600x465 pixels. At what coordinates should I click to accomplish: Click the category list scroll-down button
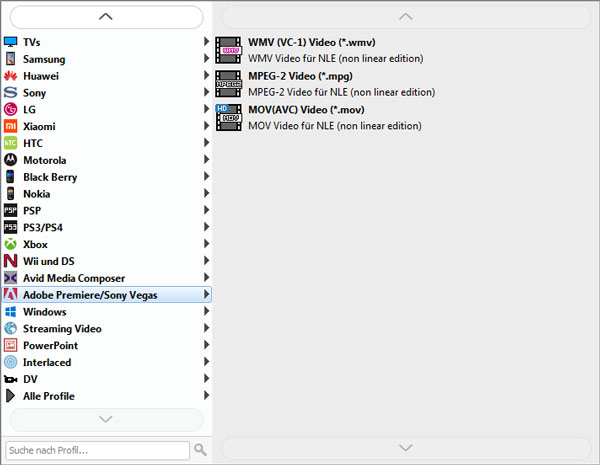106,419
